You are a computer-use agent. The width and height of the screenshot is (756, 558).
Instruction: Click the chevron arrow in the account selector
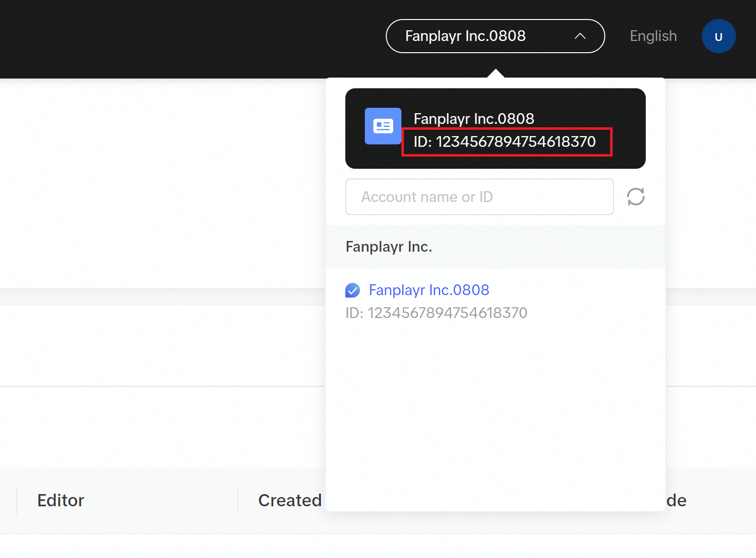pyautogui.click(x=580, y=36)
